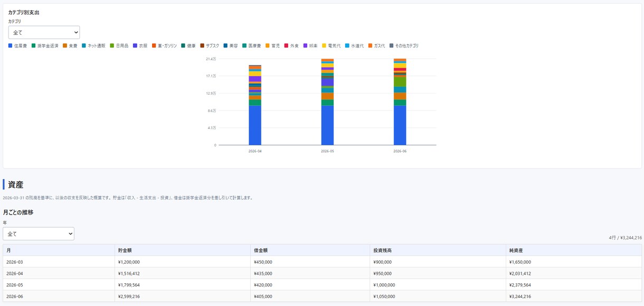Click the 純資産 column header
644x306 pixels.
click(574, 250)
